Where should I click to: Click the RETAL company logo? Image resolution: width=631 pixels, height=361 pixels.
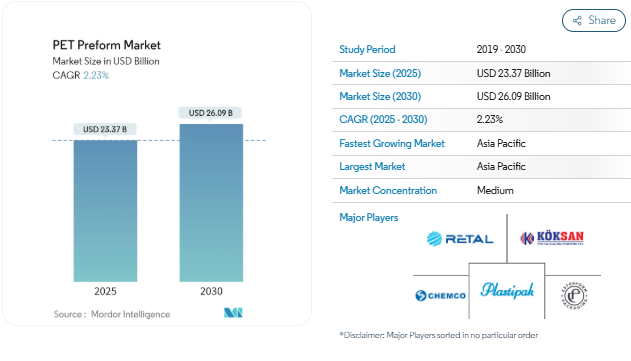pos(460,239)
